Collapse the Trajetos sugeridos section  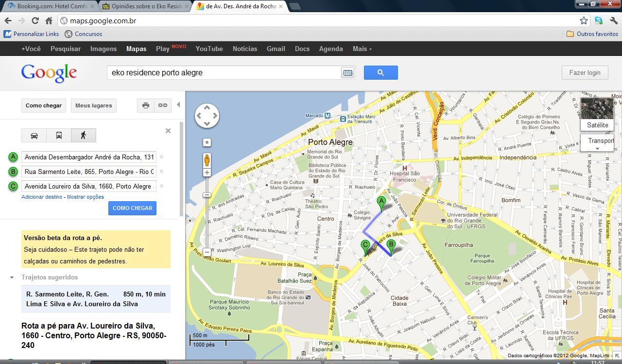(x=12, y=277)
